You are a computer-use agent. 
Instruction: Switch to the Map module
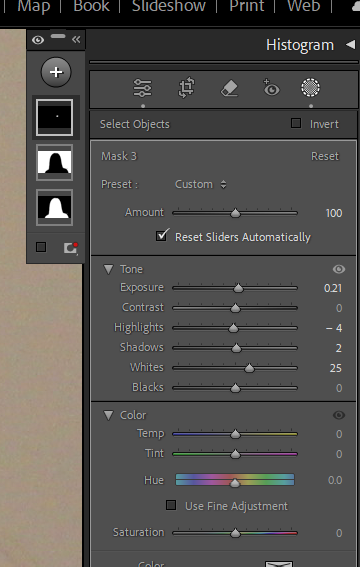(34, 6)
